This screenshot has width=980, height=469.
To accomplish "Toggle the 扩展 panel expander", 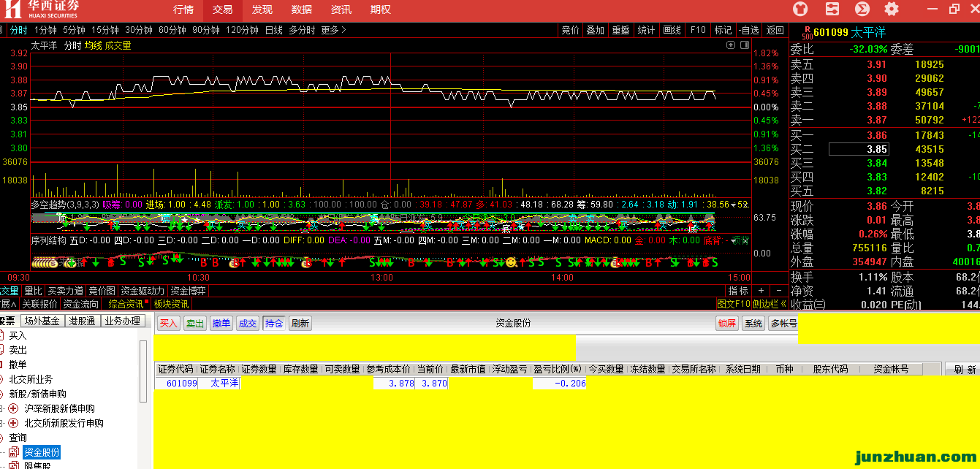I will [8, 304].
